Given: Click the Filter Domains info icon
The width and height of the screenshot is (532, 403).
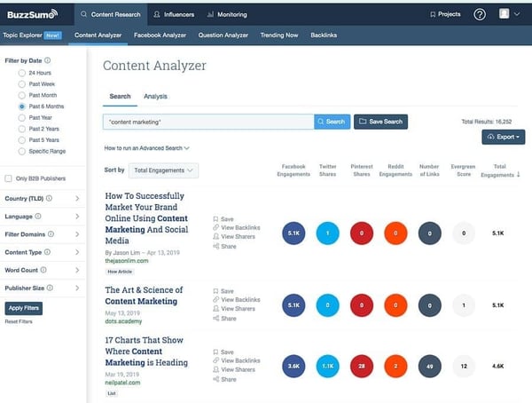Looking at the screenshot, I should (51, 234).
